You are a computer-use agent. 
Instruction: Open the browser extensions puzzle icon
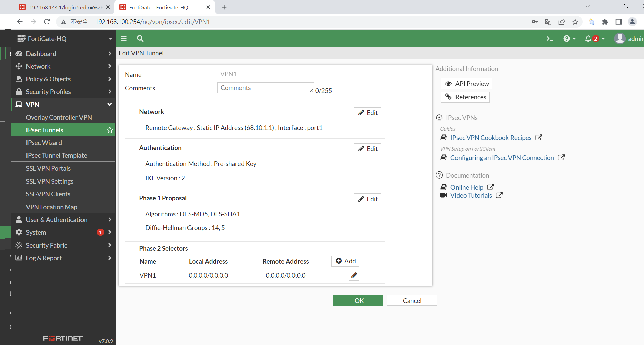(605, 22)
